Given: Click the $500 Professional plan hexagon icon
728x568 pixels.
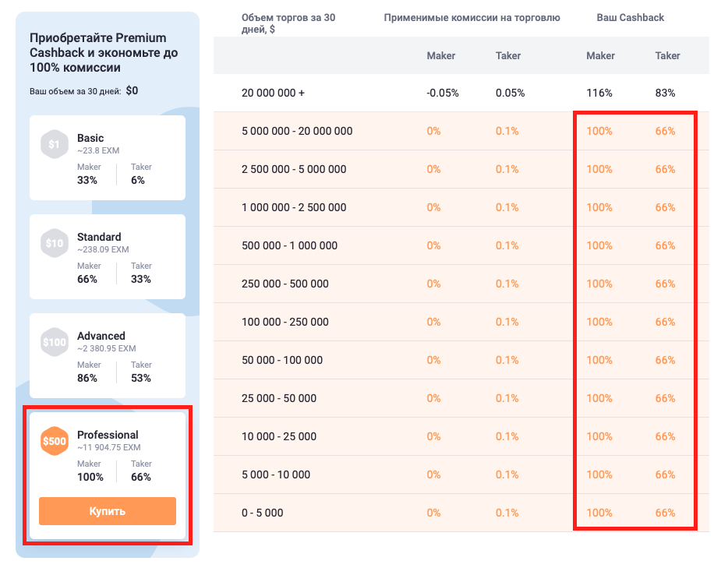Looking at the screenshot, I should (54, 441).
